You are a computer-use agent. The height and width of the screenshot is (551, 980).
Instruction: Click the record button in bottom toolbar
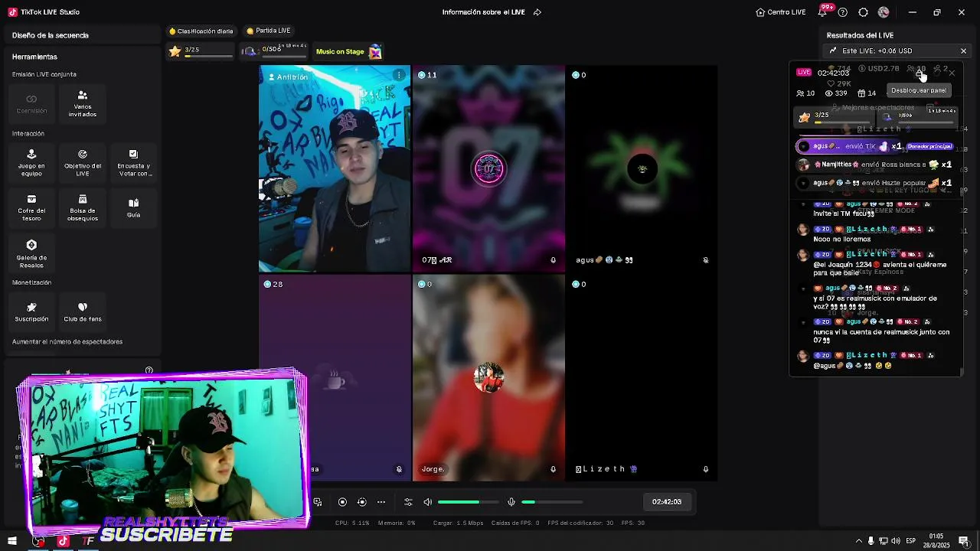342,502
